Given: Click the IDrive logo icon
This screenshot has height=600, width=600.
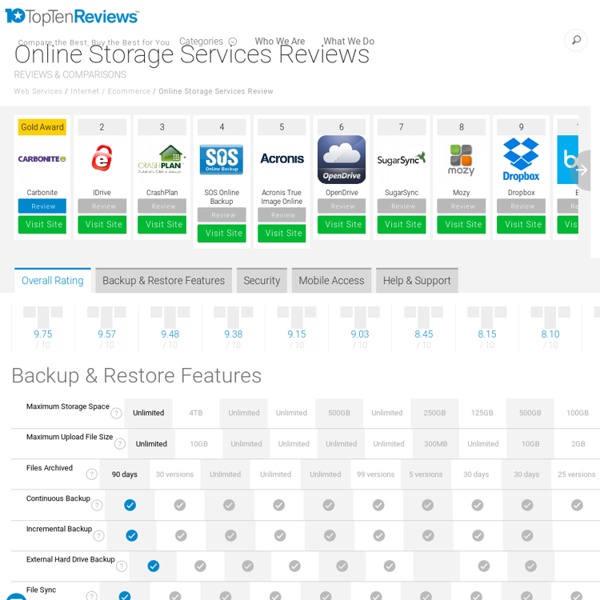Looking at the screenshot, I should pos(102,159).
